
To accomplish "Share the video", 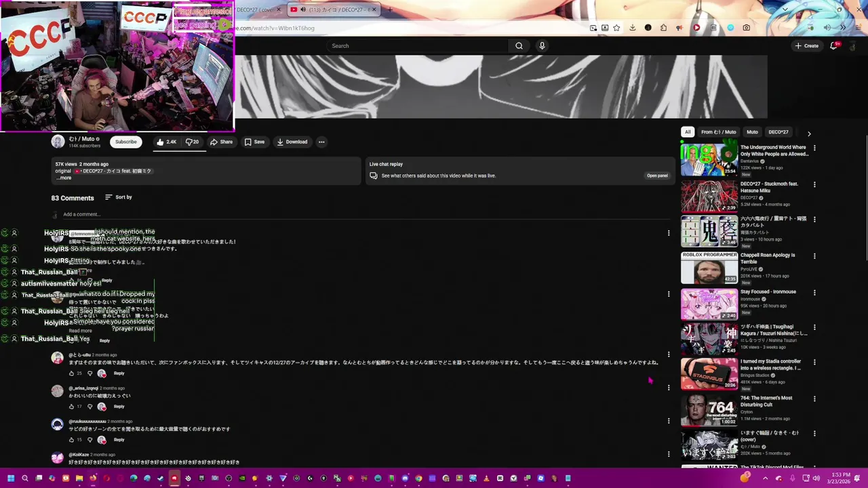I will point(221,142).
